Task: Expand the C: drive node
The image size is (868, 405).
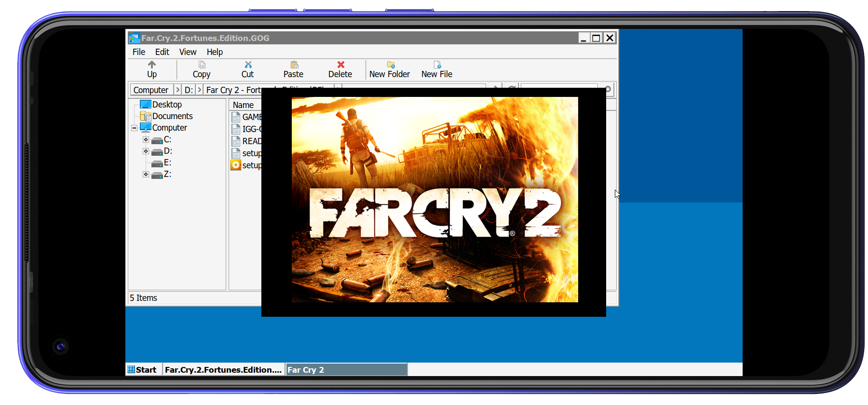Action: (x=146, y=140)
